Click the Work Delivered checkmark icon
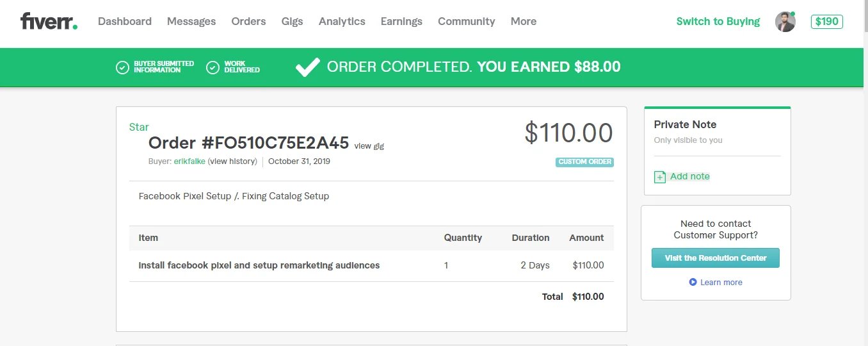Image resolution: width=868 pixels, height=346 pixels. click(x=213, y=67)
